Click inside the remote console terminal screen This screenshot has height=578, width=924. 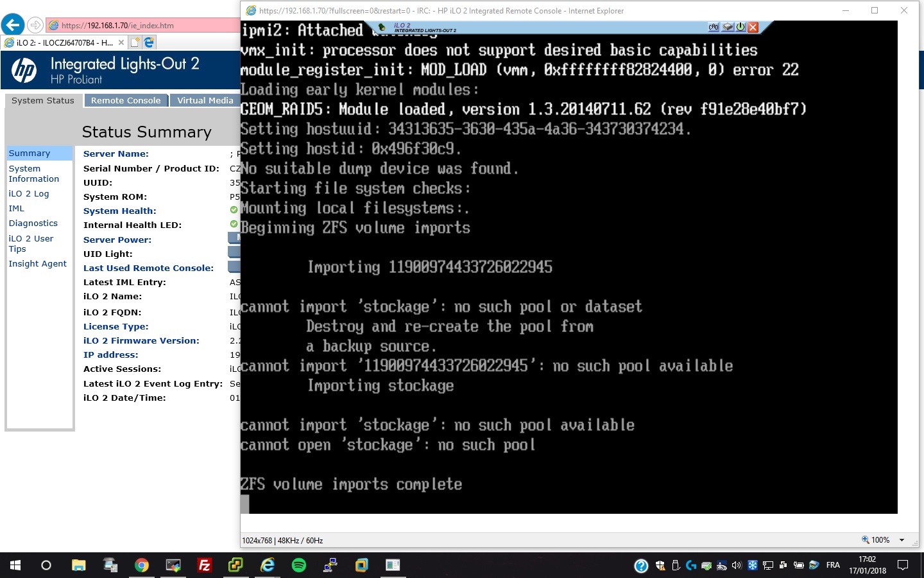[x=569, y=267]
